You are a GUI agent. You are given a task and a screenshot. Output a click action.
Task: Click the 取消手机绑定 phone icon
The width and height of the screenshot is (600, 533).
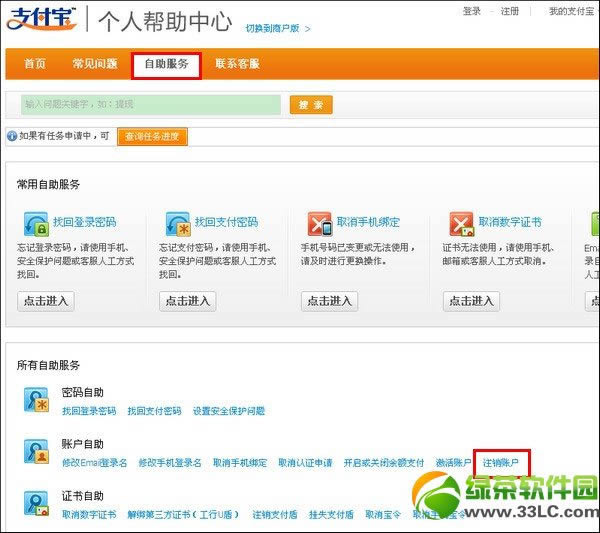point(319,223)
